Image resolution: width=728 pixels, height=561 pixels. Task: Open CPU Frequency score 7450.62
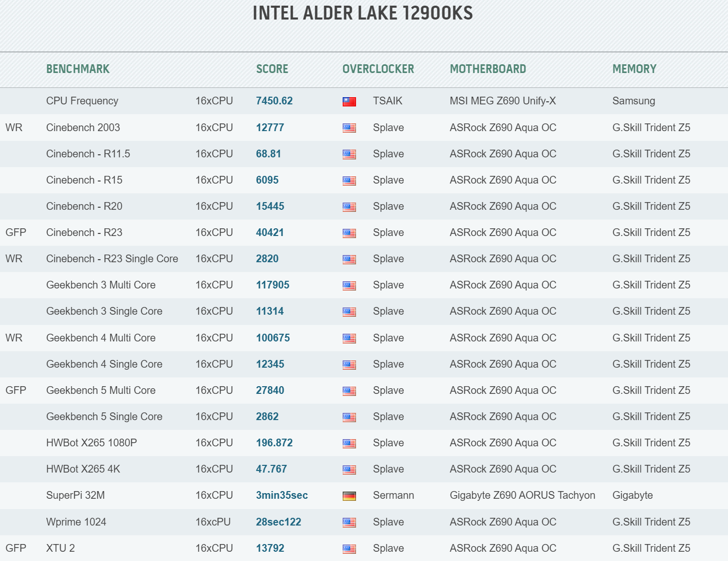(x=274, y=101)
